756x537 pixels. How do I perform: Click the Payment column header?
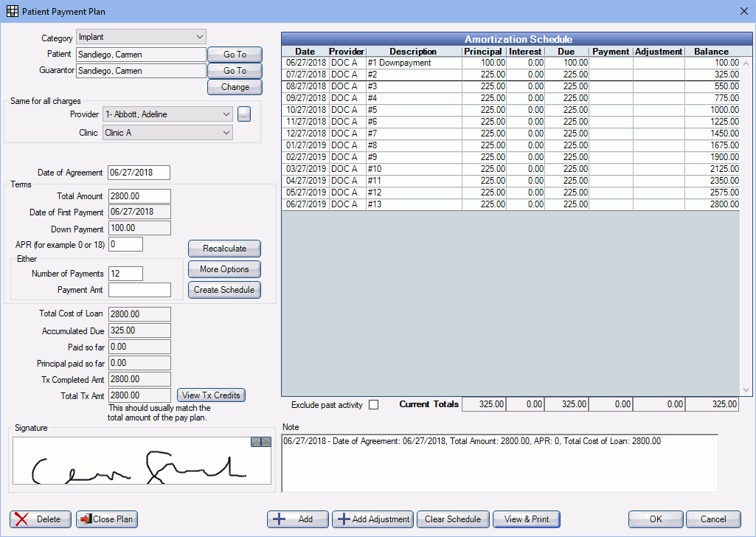click(x=611, y=52)
